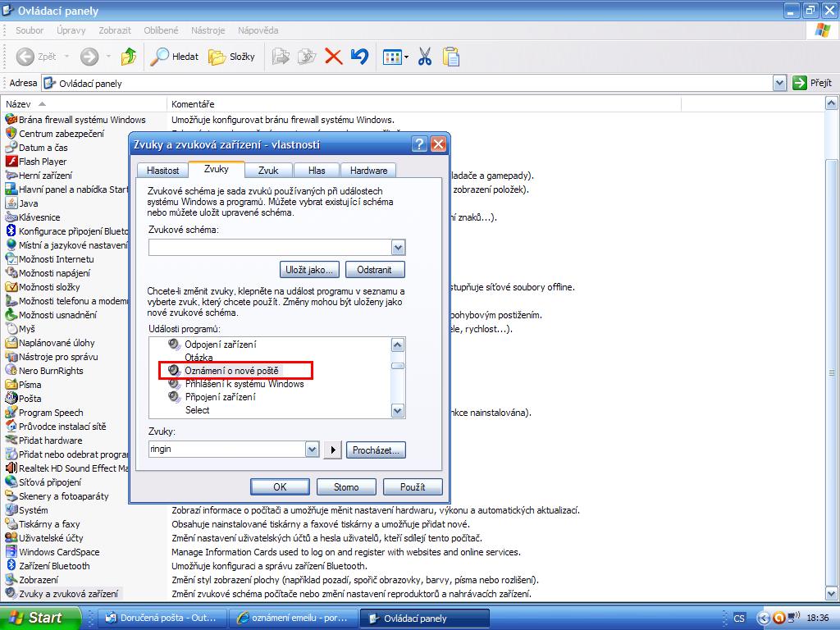
Task: Sort by Komentáře column header
Action: point(424,104)
